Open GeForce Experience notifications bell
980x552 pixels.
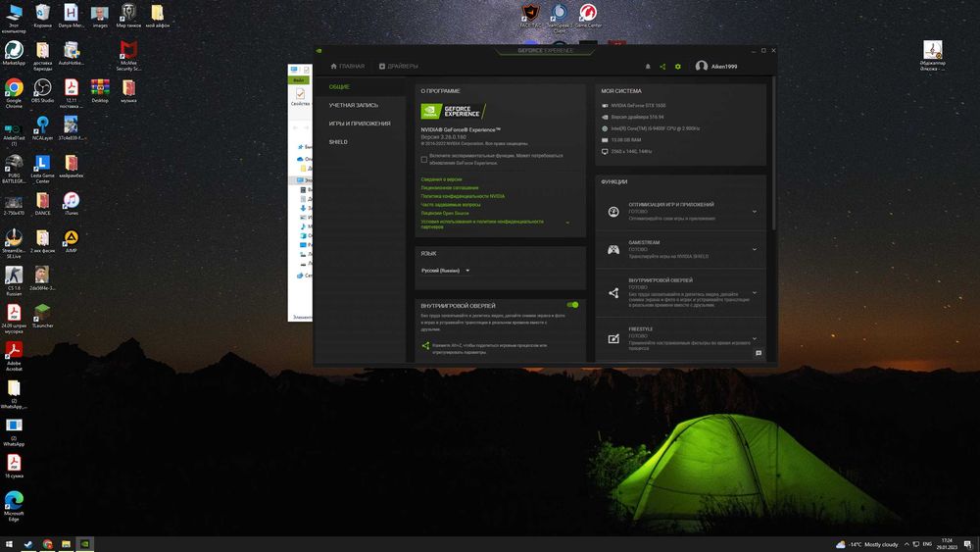click(x=648, y=67)
